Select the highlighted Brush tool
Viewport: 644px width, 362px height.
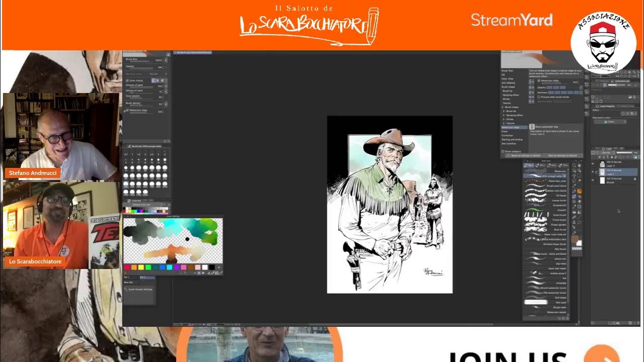pos(574,197)
